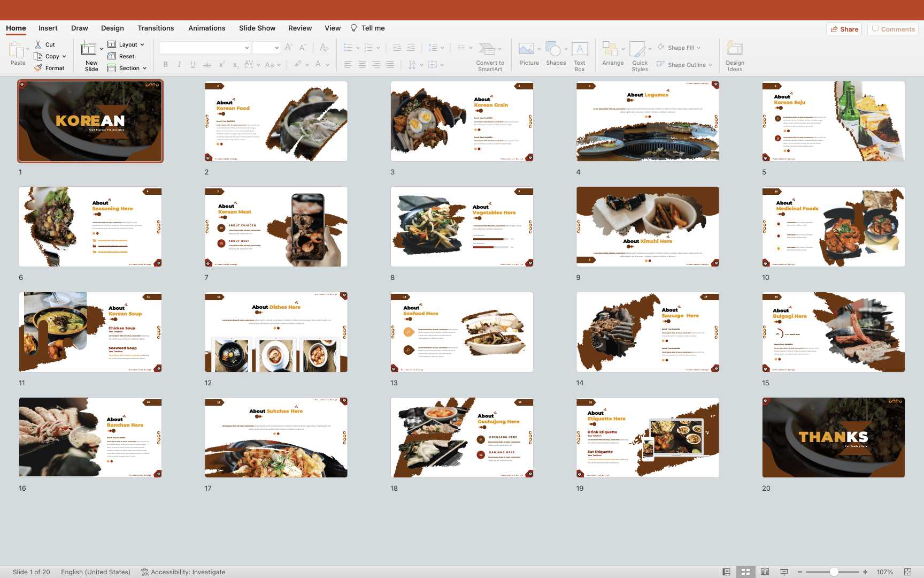The width and height of the screenshot is (924, 578).
Task: Click the New Slide icon
Action: pos(89,49)
